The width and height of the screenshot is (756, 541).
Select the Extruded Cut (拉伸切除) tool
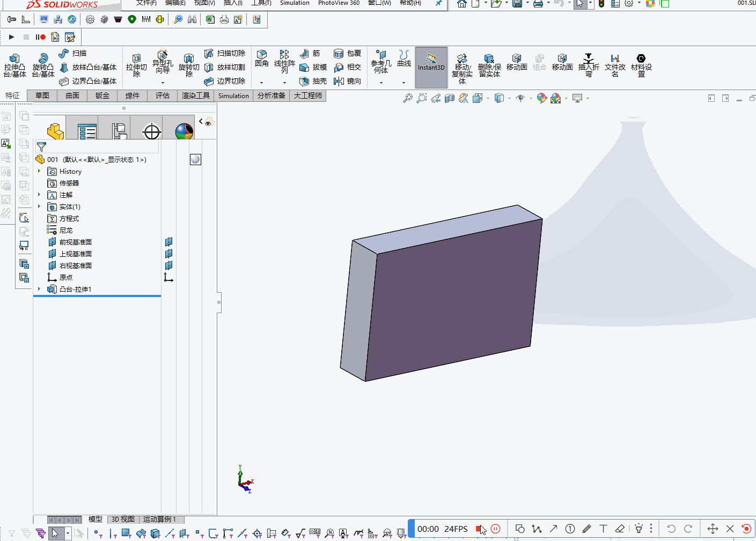point(136,65)
